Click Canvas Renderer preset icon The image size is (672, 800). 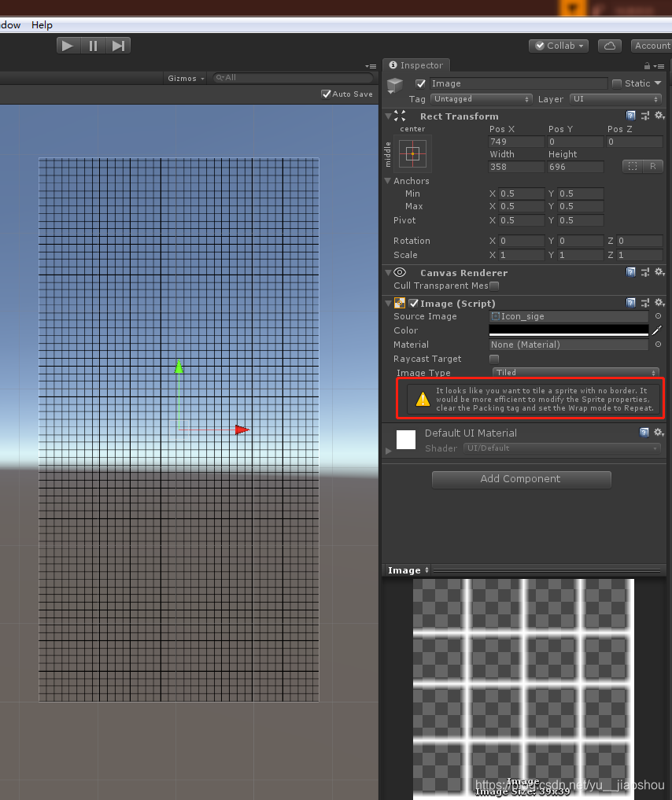645,272
